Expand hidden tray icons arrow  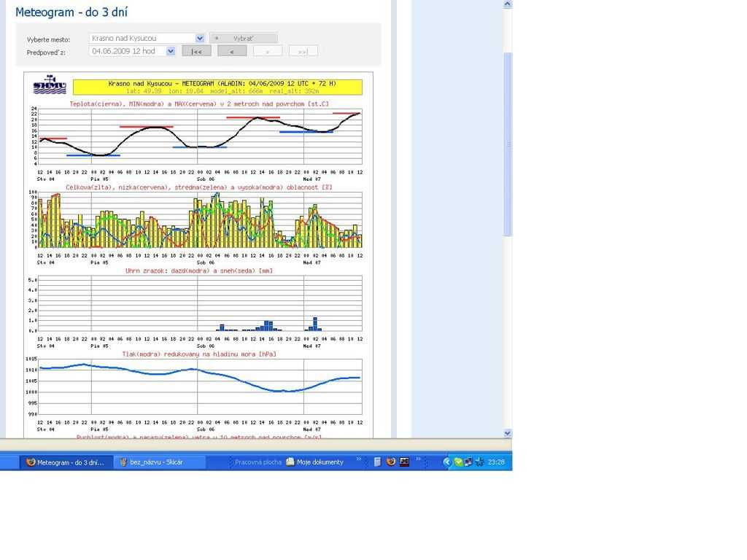[x=446, y=462]
